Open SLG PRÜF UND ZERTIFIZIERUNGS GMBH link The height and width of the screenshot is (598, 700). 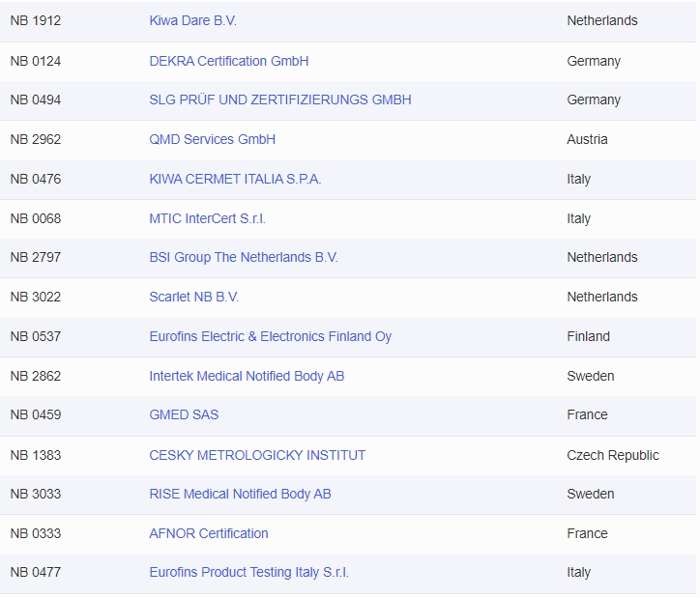pos(280,100)
